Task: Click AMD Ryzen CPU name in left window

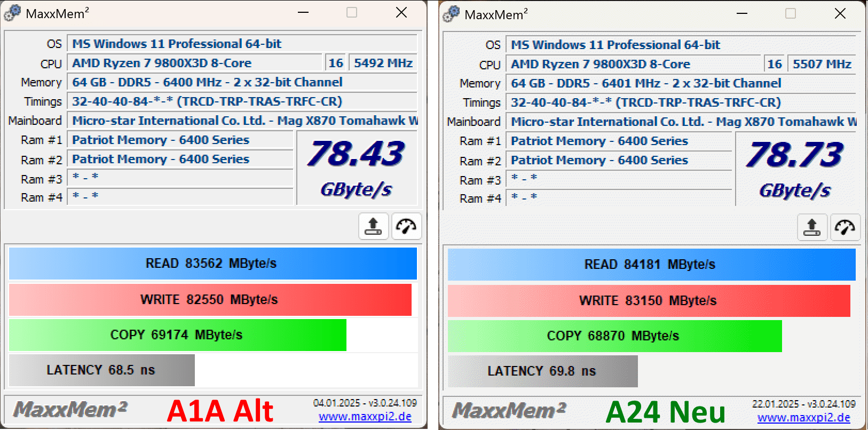Action: [x=195, y=63]
